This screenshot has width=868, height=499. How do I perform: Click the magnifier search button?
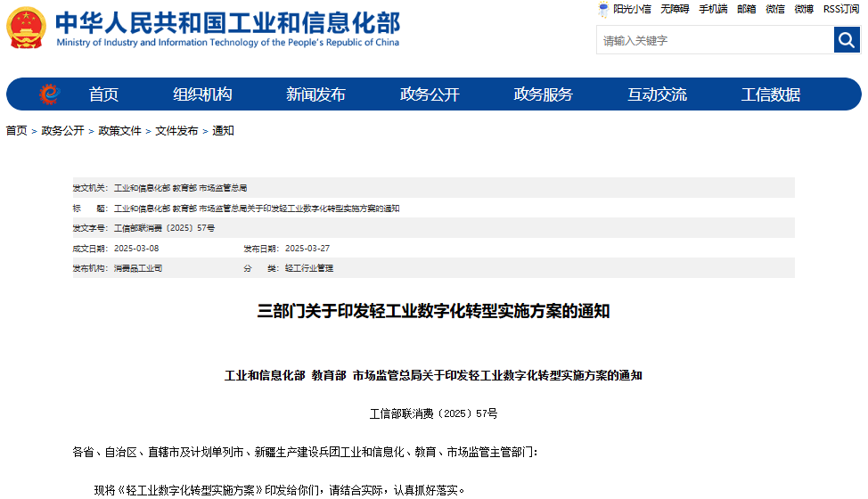pos(846,40)
